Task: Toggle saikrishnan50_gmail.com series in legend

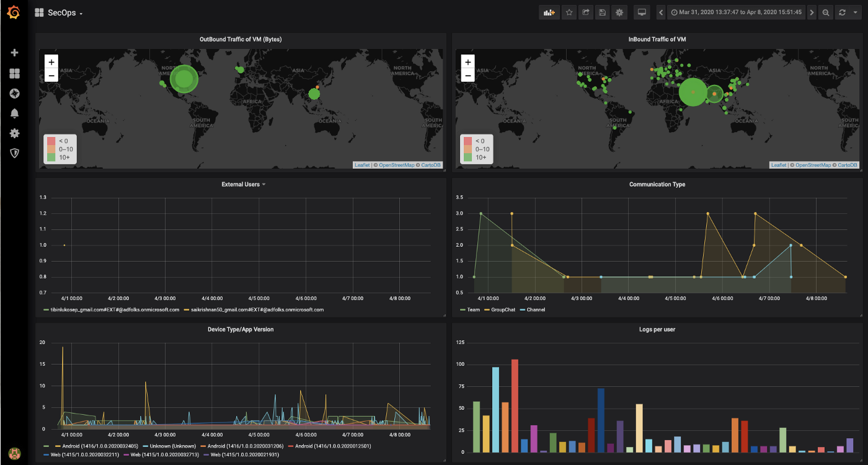Action: [258, 309]
